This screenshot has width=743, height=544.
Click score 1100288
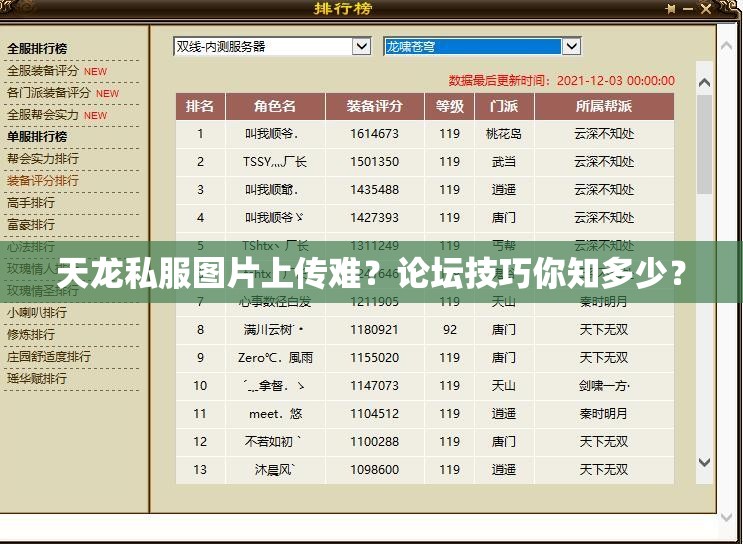(x=374, y=442)
